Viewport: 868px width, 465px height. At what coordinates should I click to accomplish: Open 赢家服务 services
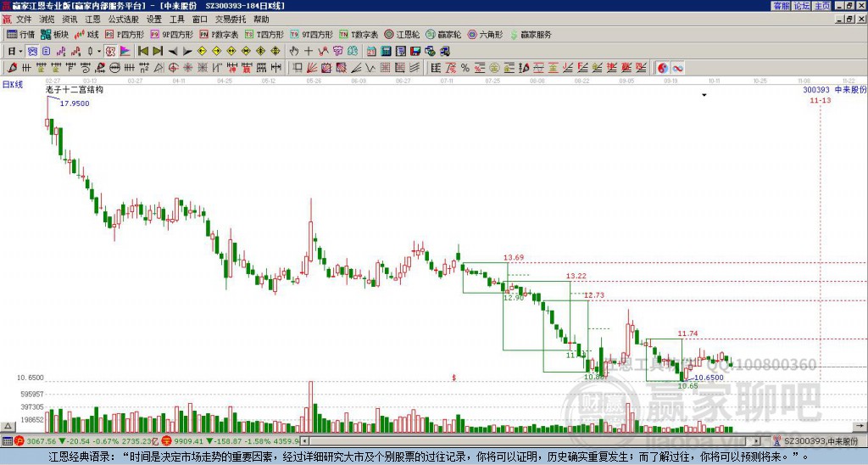click(x=531, y=34)
